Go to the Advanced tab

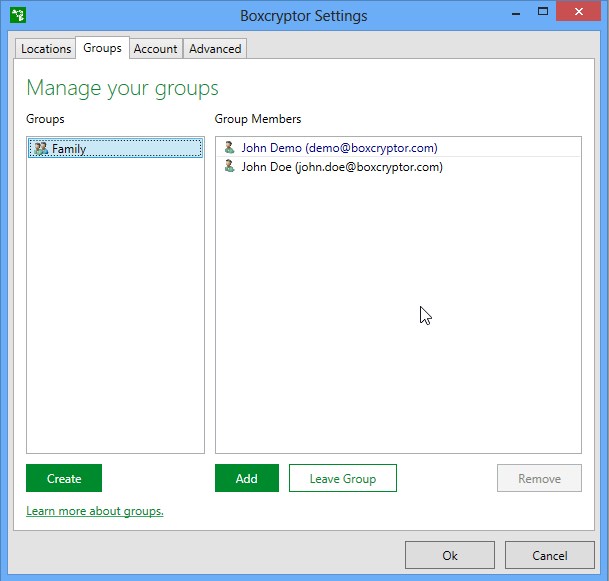click(x=215, y=49)
